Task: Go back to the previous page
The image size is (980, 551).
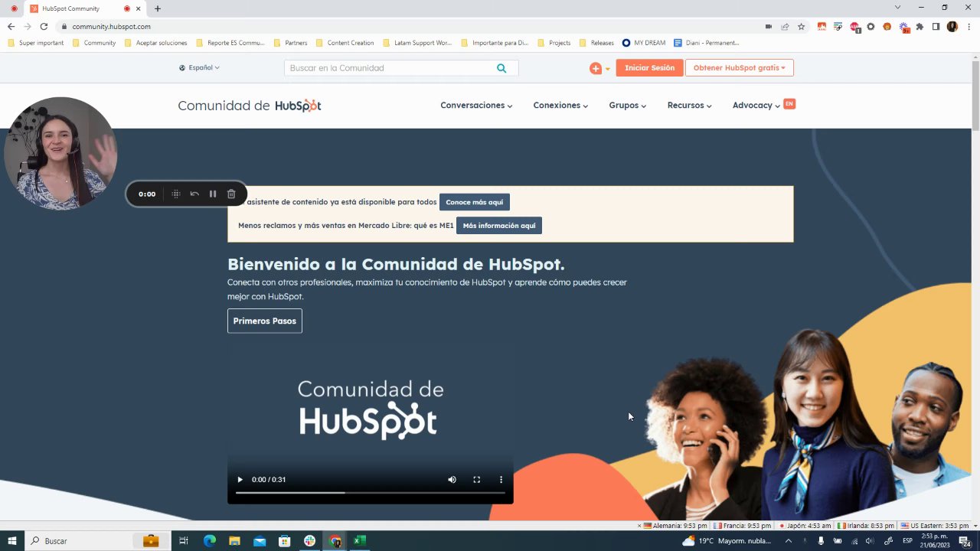Action: click(11, 26)
